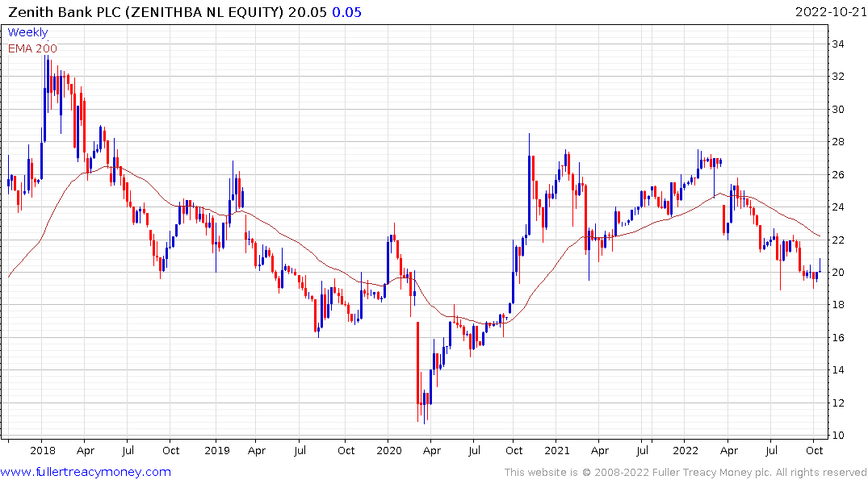The height and width of the screenshot is (484, 868).
Task: Click the y-axis label 16
Action: point(838,338)
